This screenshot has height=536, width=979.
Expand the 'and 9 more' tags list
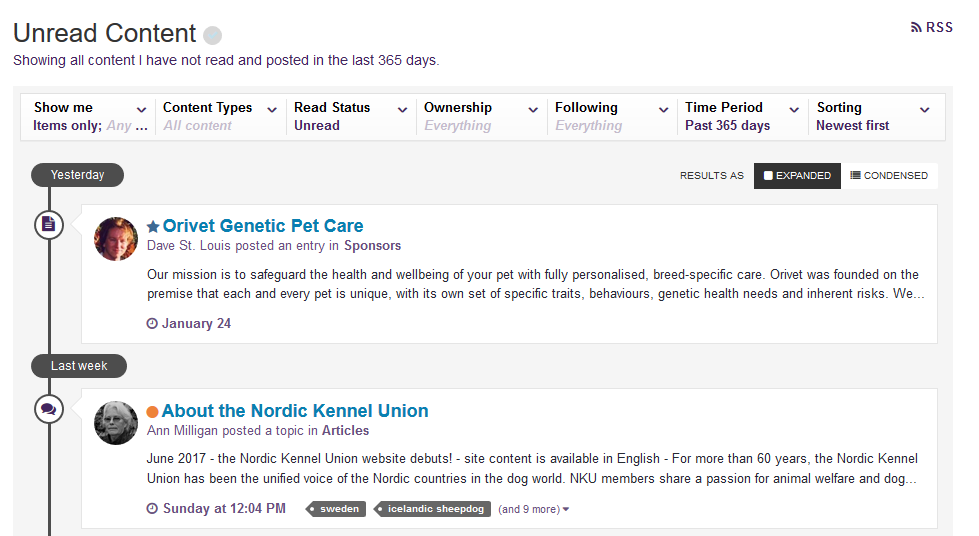(534, 510)
